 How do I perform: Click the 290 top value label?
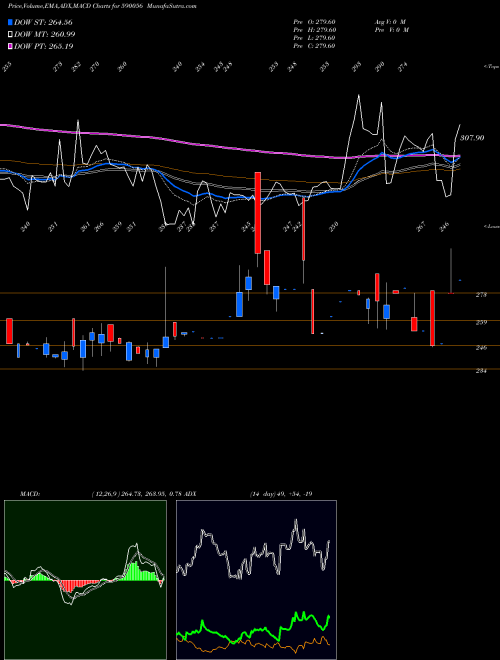(380, 67)
